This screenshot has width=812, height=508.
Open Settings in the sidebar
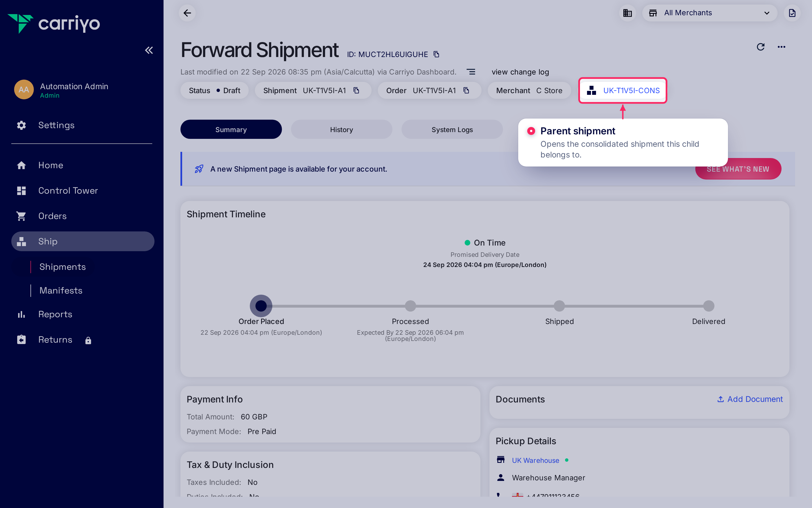click(x=56, y=125)
